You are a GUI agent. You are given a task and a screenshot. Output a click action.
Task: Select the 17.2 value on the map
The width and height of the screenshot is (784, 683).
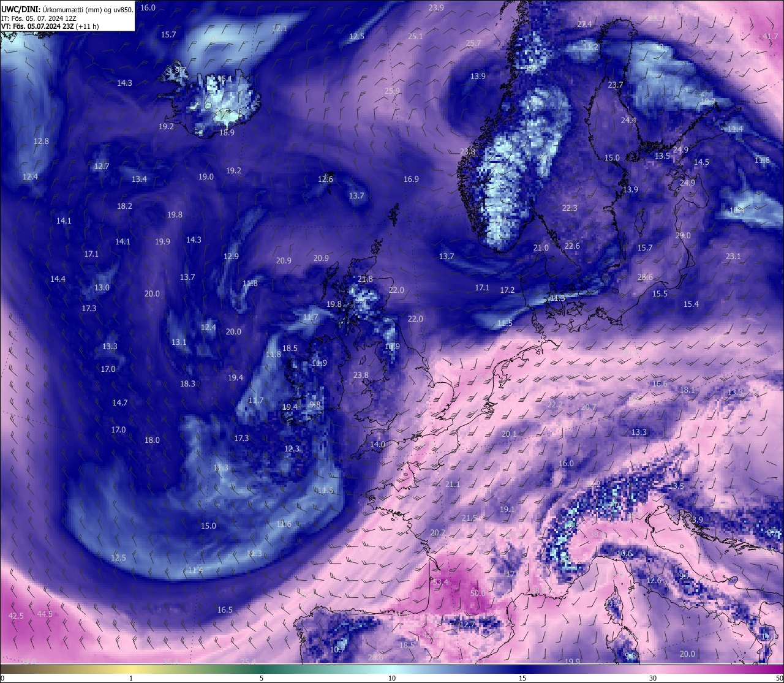pos(507,290)
